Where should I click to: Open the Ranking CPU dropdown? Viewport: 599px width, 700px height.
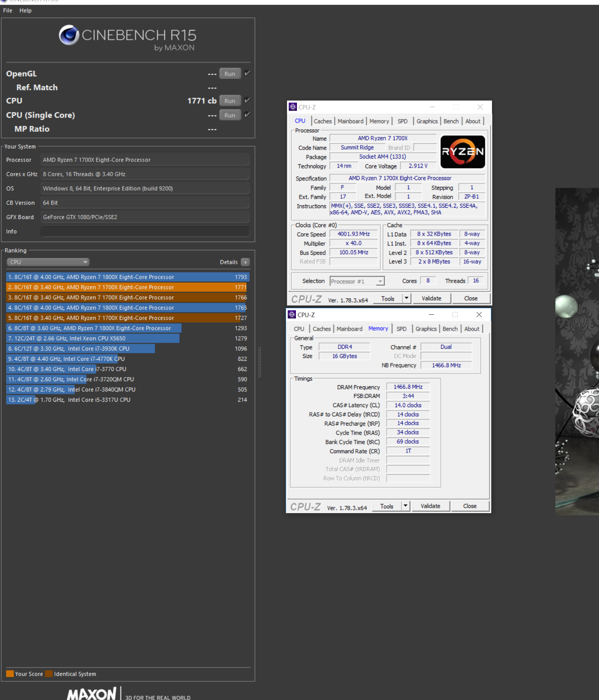48,262
